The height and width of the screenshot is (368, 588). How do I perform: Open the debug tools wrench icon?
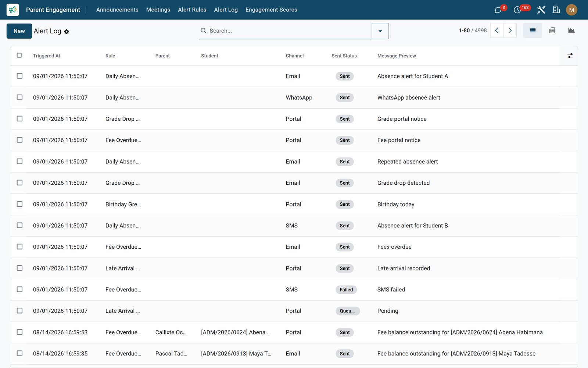tap(541, 10)
